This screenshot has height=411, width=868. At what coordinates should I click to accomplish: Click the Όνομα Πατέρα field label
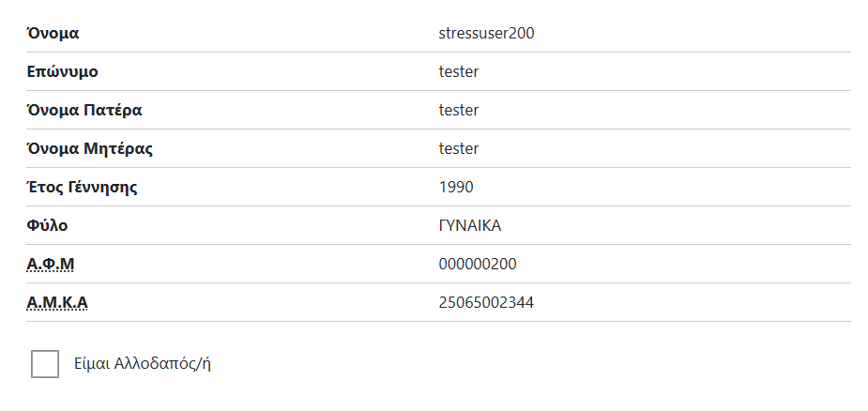(x=84, y=110)
